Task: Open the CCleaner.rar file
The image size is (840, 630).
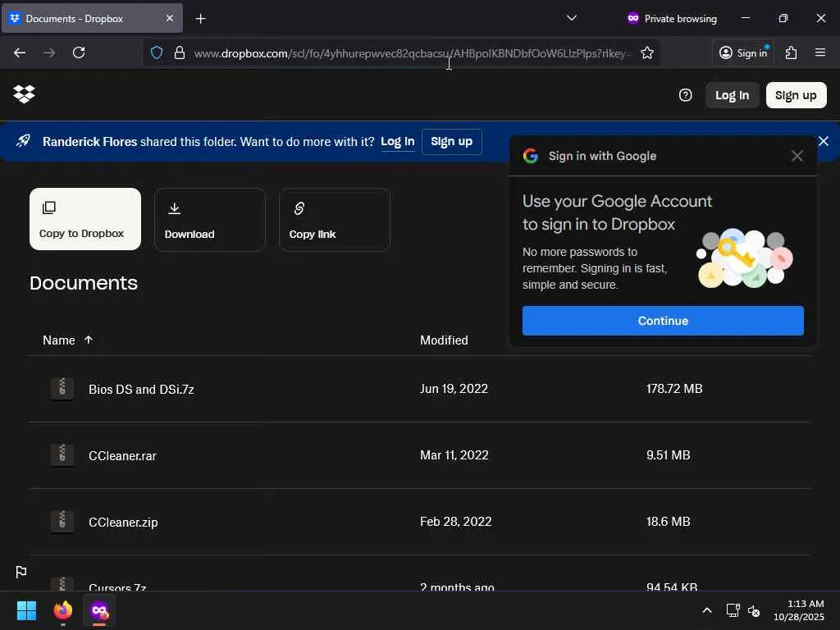Action: 122,456
